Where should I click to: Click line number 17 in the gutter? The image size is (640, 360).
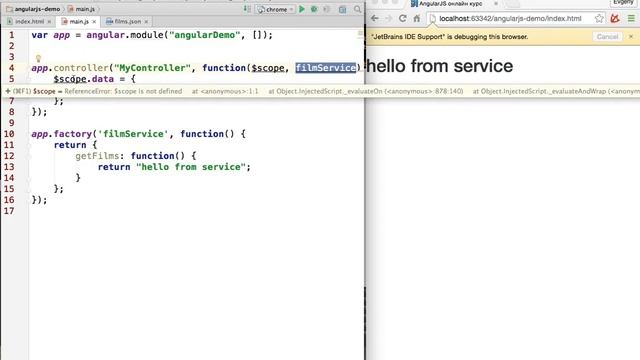point(9,211)
